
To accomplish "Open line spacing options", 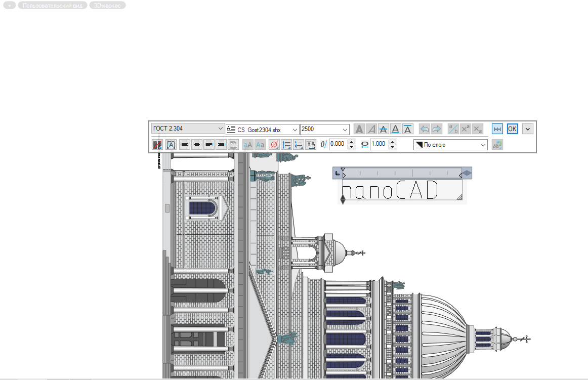I will coord(287,145).
